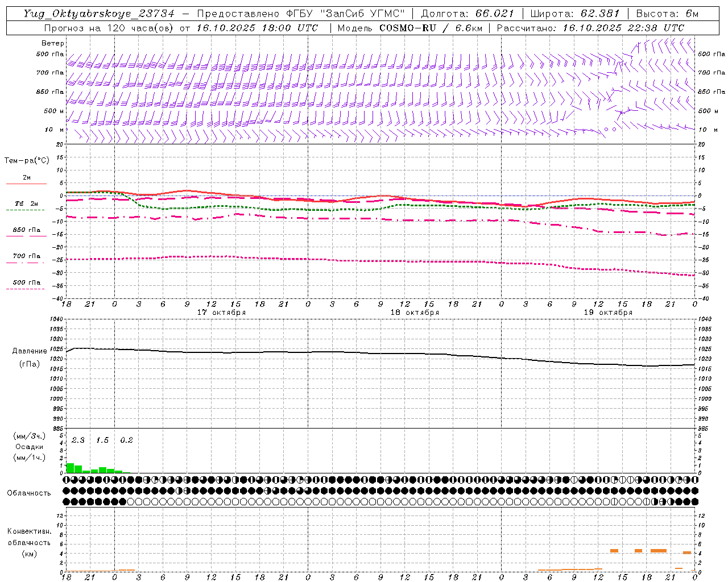Click the 17 октября date label
The image size is (728, 582).
coord(221,313)
